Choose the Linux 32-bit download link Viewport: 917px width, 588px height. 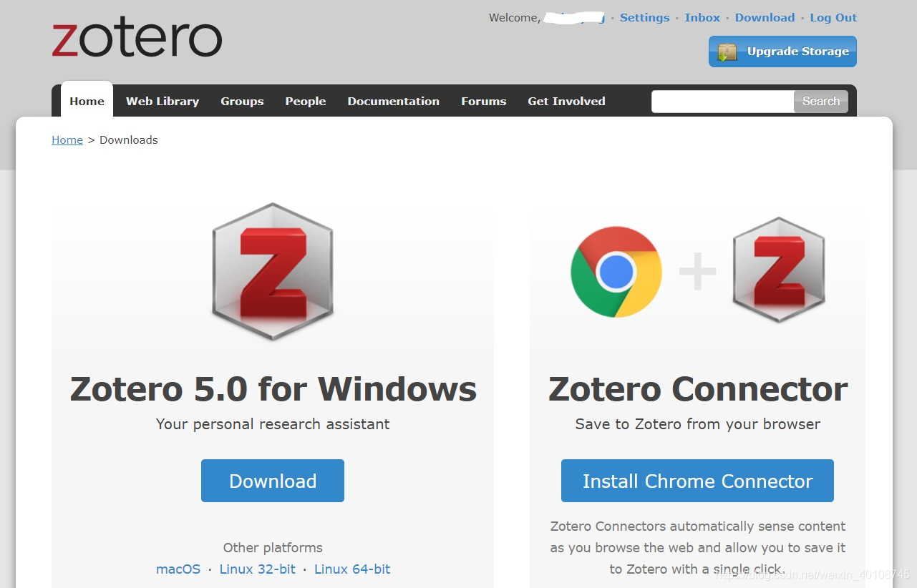point(258,569)
